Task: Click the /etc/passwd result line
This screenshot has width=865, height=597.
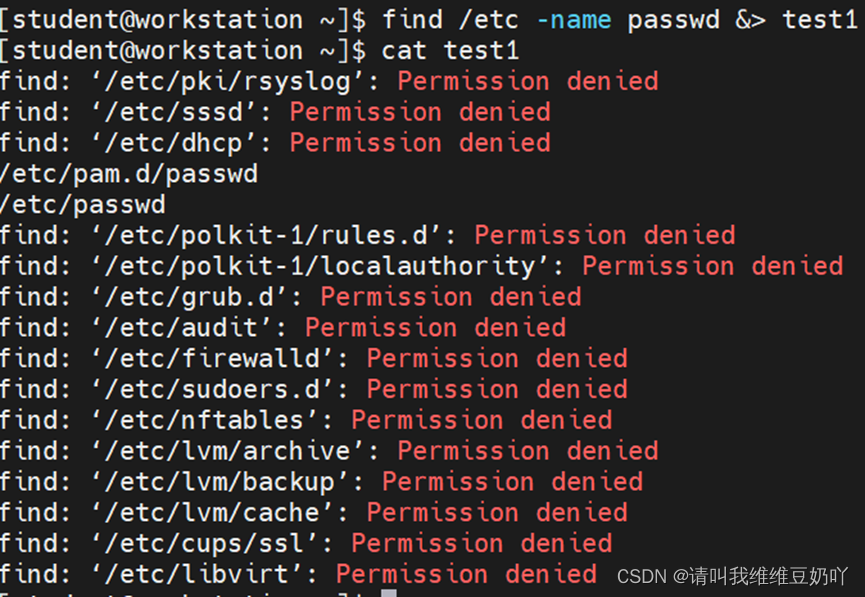Action: click(x=83, y=205)
